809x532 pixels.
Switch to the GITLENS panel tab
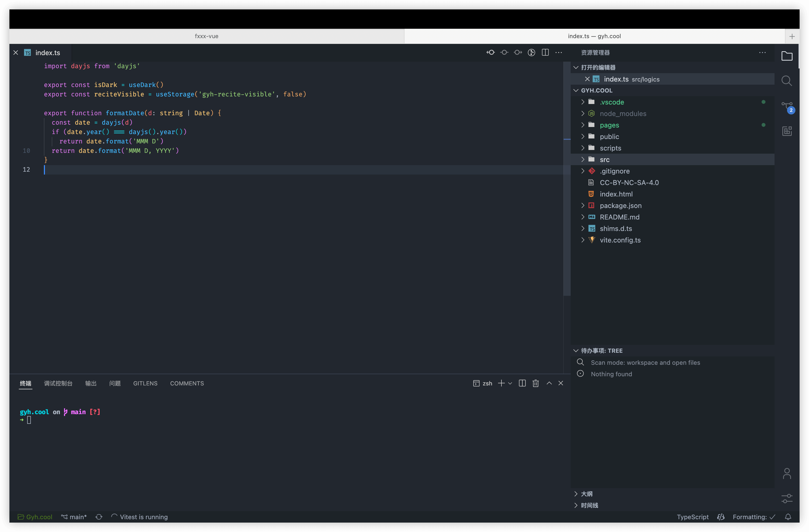click(145, 383)
